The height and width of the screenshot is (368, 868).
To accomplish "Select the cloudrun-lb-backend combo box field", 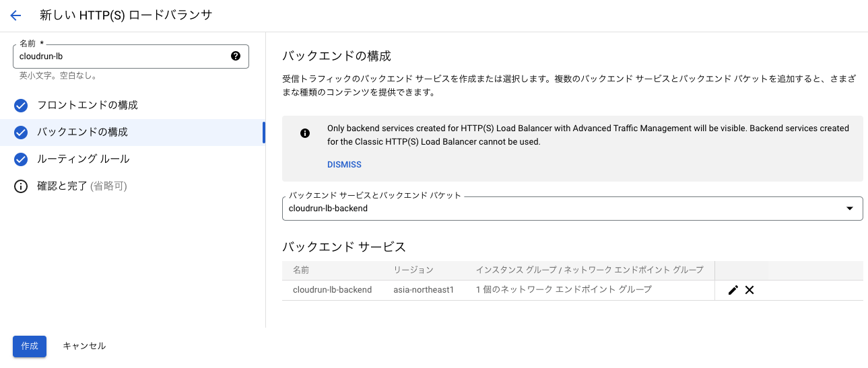I will coord(572,209).
